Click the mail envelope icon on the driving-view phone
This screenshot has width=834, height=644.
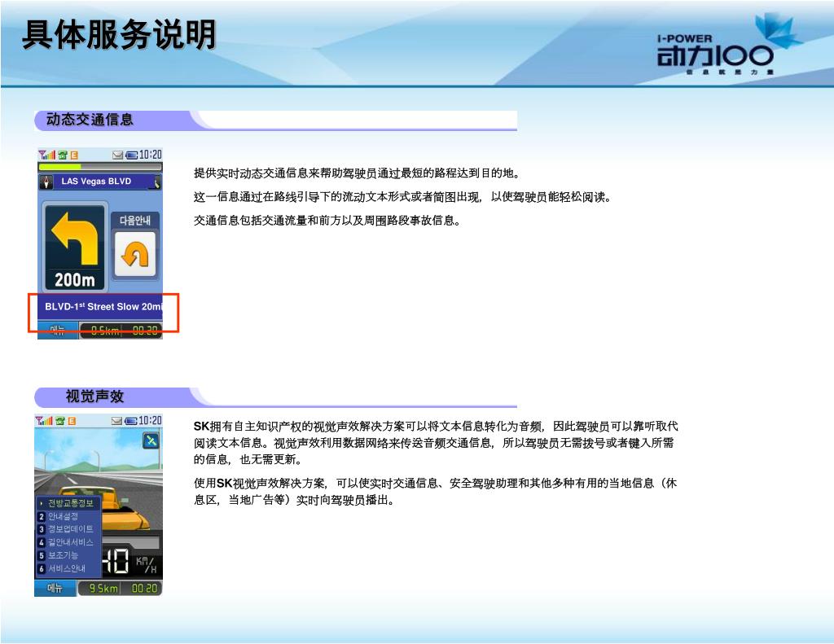[116, 421]
